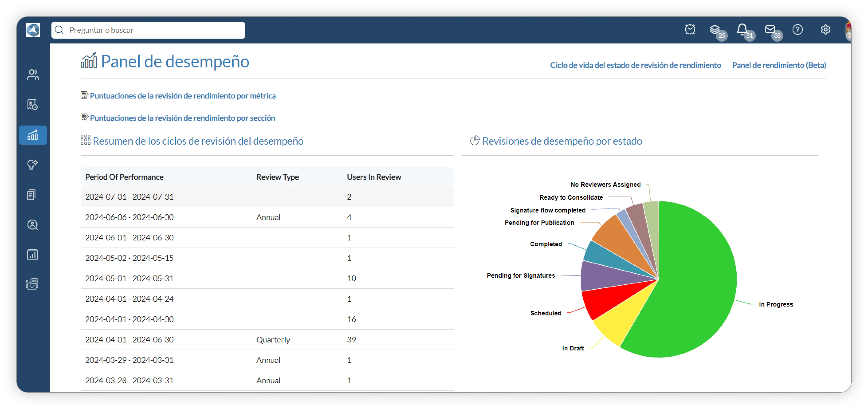Image resolution: width=868 pixels, height=409 pixels.
Task: Open the payroll money sidebar icon
Action: click(x=33, y=105)
